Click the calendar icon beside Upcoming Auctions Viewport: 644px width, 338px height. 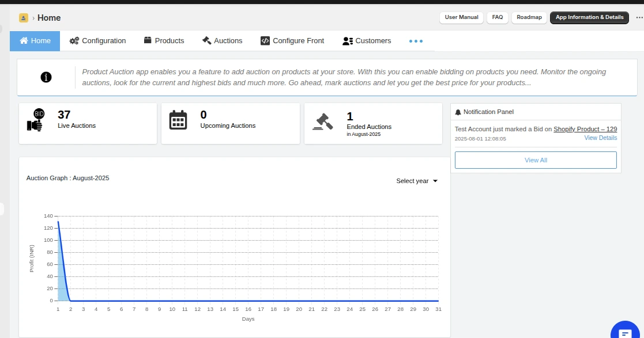pos(179,121)
